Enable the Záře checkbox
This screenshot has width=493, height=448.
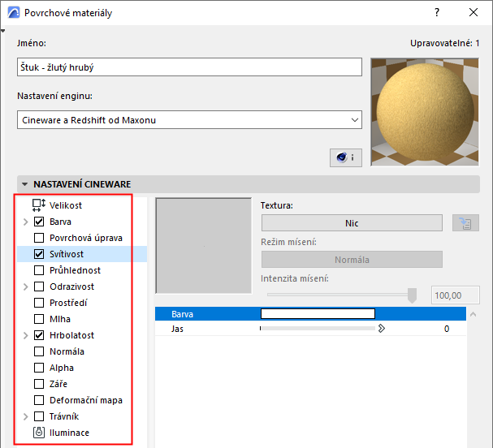39,384
